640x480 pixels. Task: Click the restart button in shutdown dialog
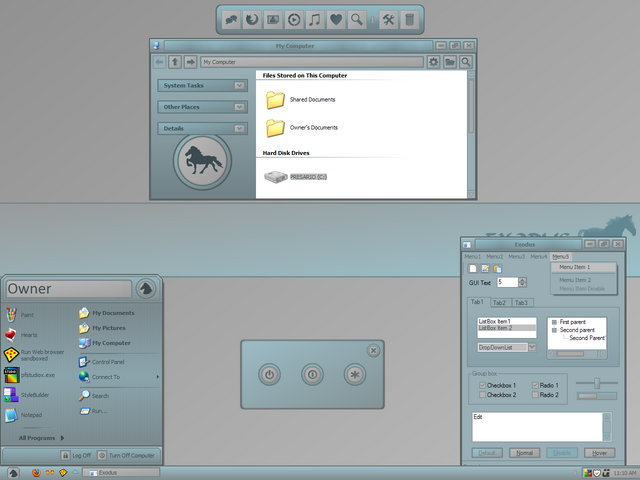pyautogui.click(x=312, y=374)
